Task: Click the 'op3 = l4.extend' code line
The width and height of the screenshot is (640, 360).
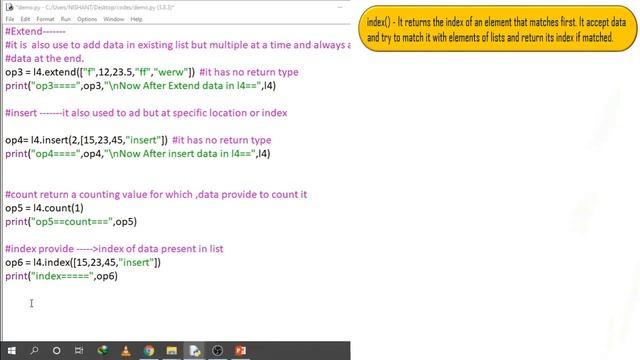Action: [100, 72]
